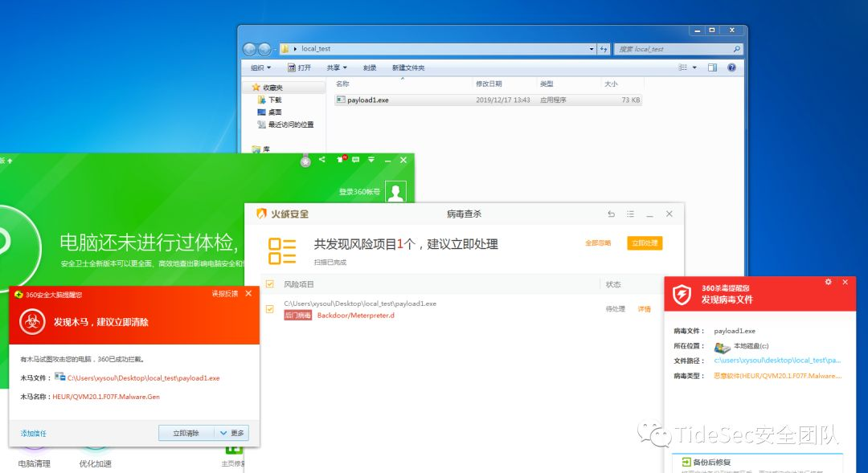Expand the 组织 dropdown menu
The width and height of the screenshot is (868, 473).
(260, 68)
